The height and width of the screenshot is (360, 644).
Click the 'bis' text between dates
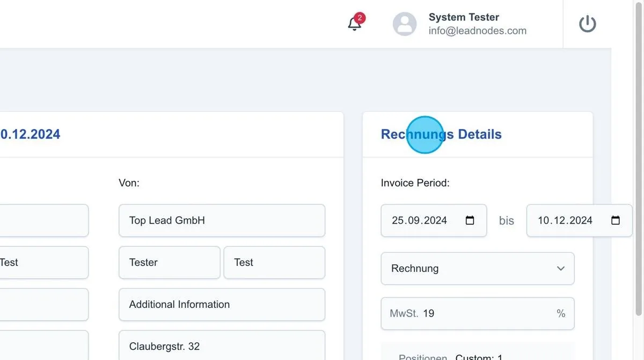coord(507,220)
